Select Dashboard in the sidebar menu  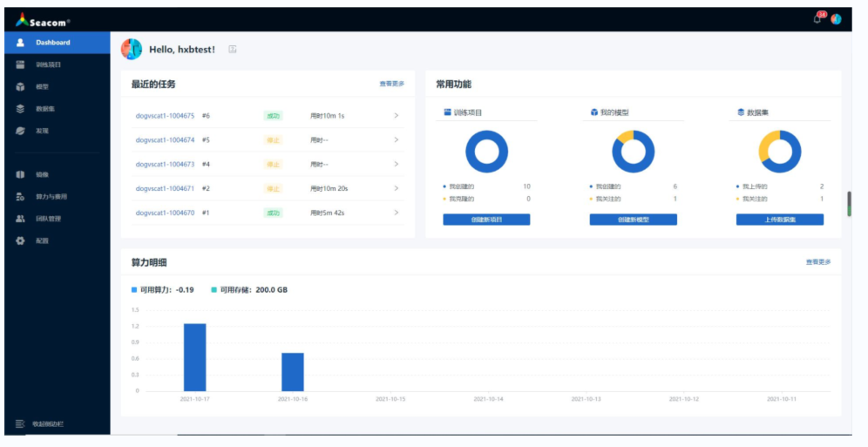pyautogui.click(x=52, y=42)
